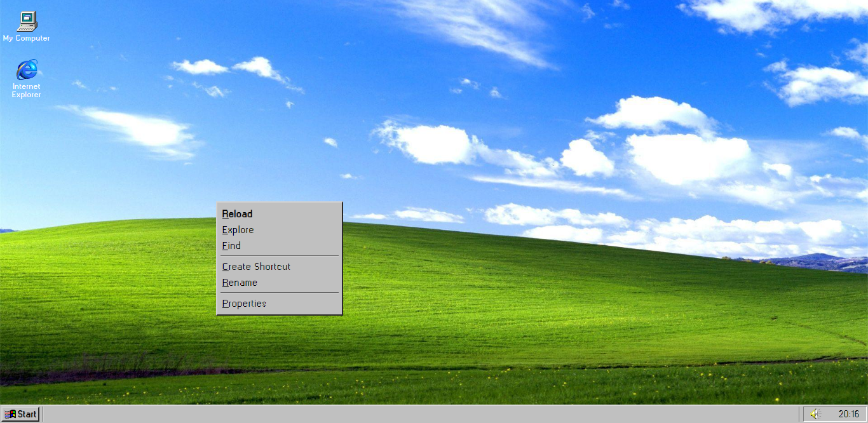Open Properties from the context menu
868x423 pixels.
click(x=279, y=304)
